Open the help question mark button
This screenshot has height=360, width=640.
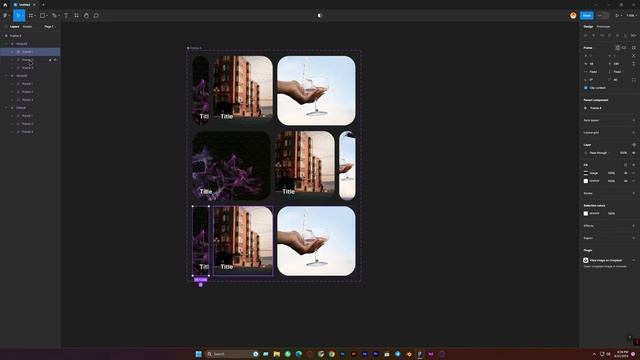pyautogui.click(x=630, y=338)
